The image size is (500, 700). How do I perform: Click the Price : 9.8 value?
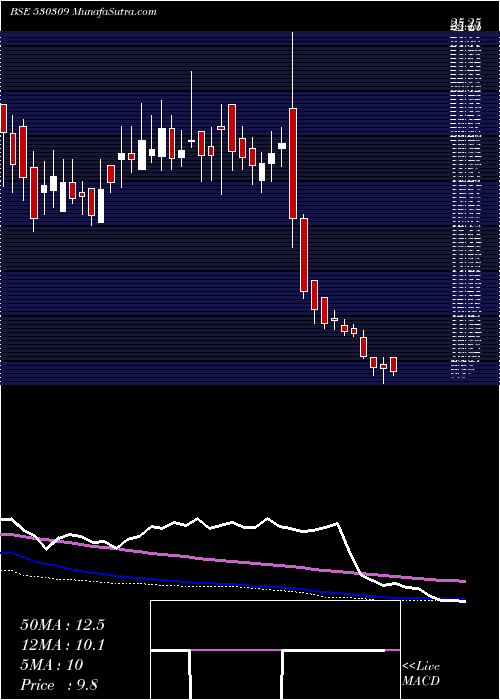click(x=59, y=685)
